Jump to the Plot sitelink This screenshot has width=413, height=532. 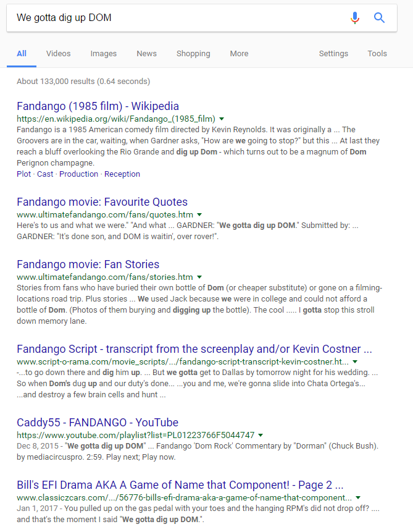click(23, 174)
